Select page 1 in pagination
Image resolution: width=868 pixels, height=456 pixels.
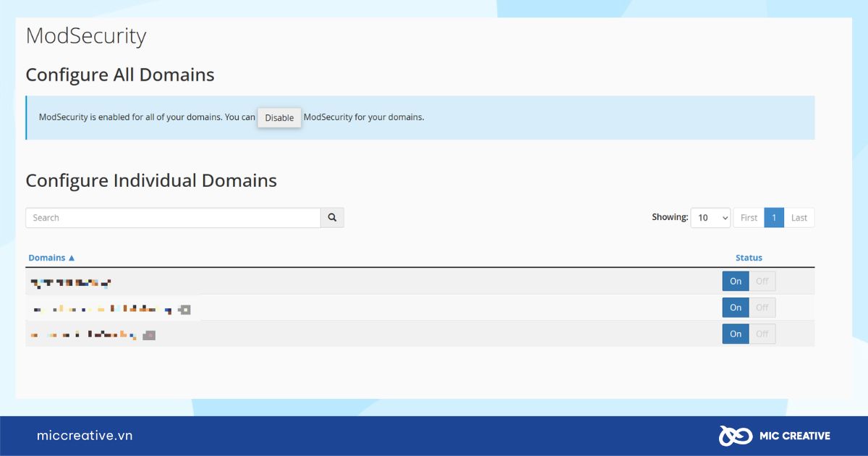tap(774, 218)
